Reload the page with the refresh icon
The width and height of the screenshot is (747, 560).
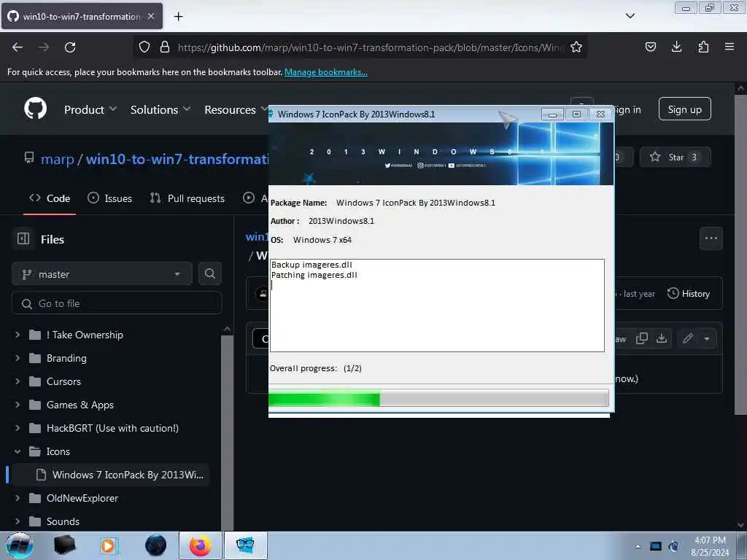[70, 47]
